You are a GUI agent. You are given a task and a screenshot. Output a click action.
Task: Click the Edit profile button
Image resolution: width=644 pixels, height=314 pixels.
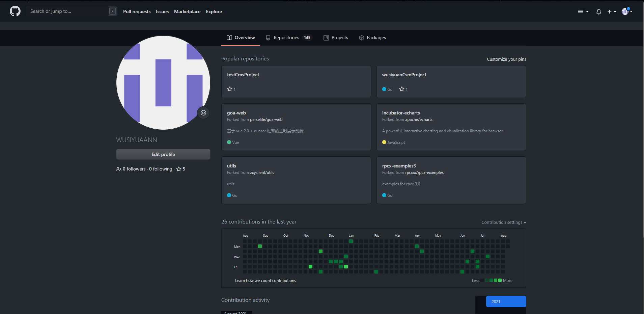tap(163, 154)
